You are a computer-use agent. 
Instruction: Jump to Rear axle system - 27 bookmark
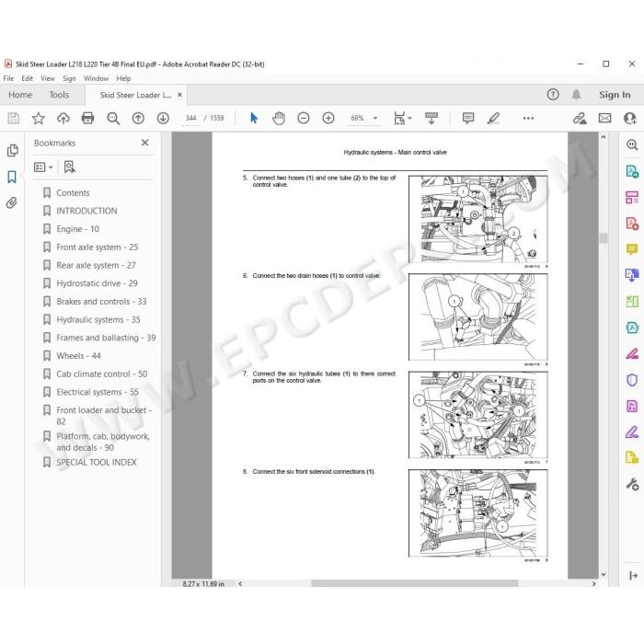[x=96, y=265]
